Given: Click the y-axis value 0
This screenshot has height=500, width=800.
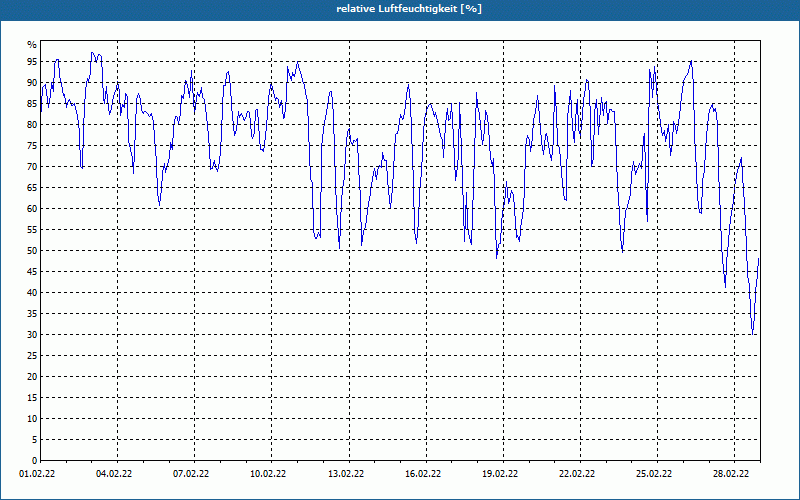Looking at the screenshot, I should [35, 461].
